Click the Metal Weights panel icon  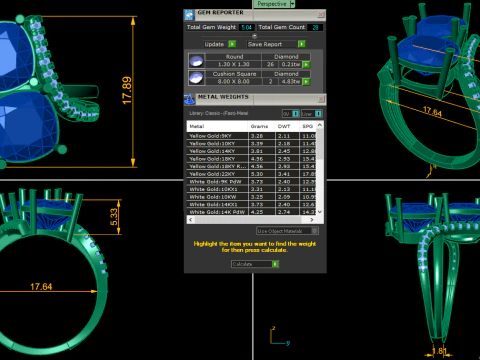coord(189,99)
